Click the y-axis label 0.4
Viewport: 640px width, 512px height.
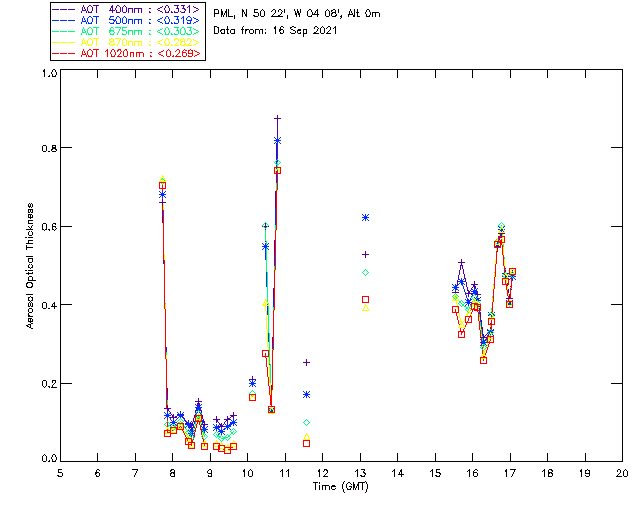(49, 305)
